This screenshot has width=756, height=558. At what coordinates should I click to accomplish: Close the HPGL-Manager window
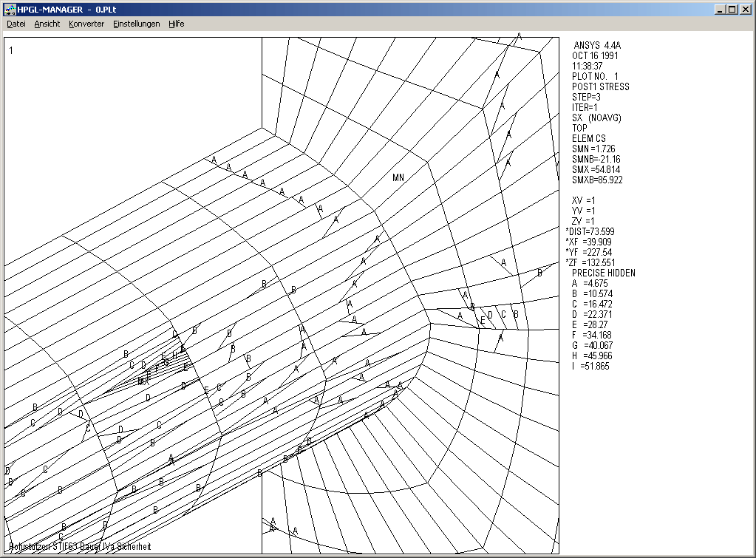click(x=745, y=9)
